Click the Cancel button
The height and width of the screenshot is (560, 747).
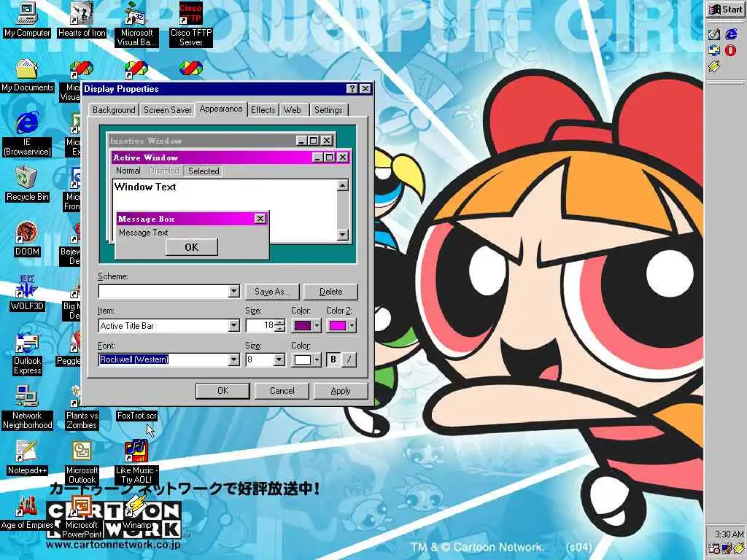click(x=282, y=391)
